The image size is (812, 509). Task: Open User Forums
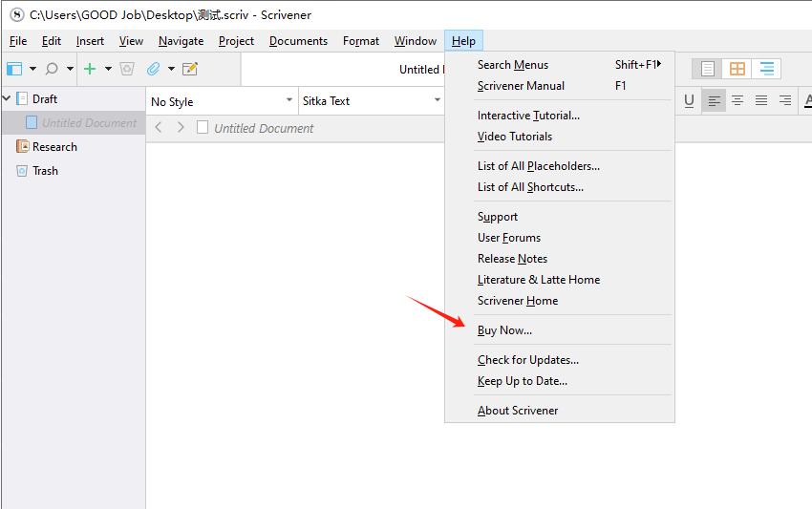[559, 238]
